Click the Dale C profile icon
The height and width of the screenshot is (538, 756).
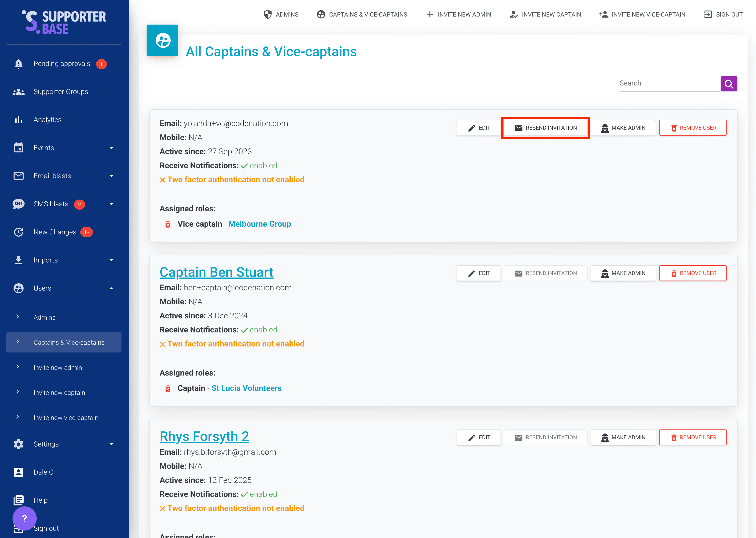click(19, 472)
